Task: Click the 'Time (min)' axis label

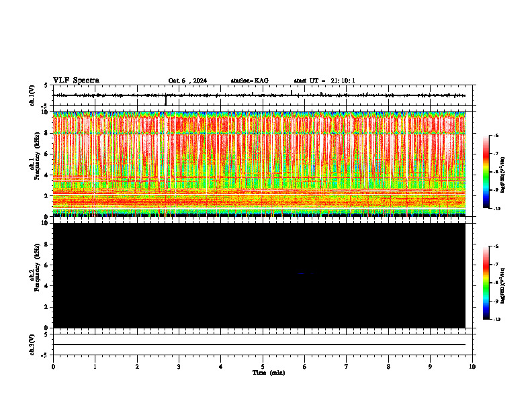Action: (x=269, y=373)
